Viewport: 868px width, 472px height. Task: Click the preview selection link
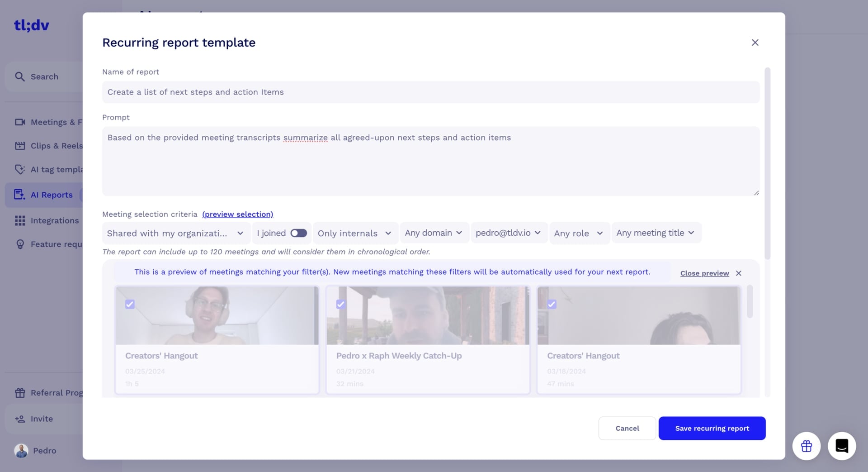point(237,214)
